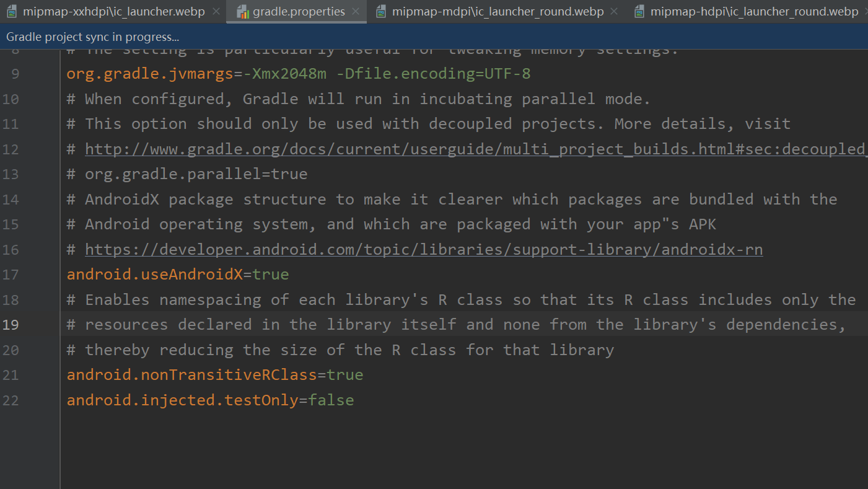
Task: Open the gradle.org multi_project_builds link
Action: point(476,149)
